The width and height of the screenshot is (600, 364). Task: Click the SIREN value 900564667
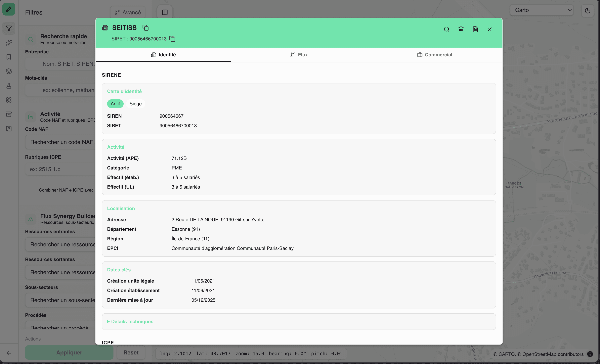pos(171,116)
